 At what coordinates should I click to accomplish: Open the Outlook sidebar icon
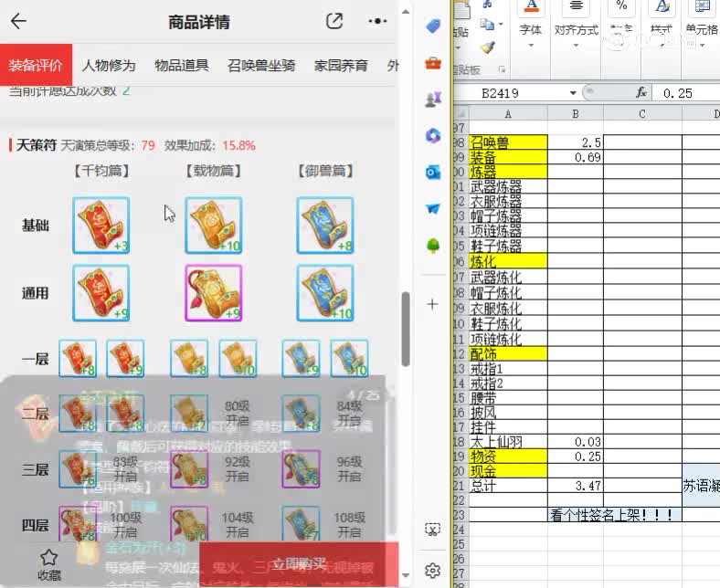click(x=433, y=173)
